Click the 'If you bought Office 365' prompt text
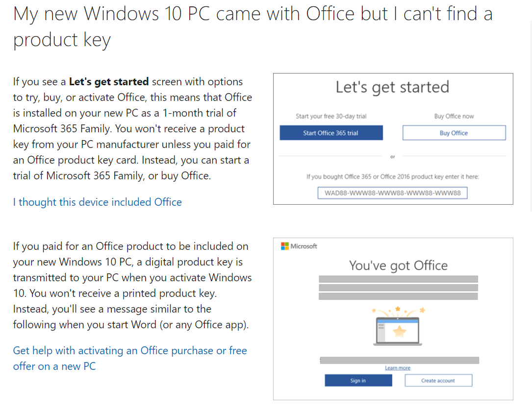 pos(393,177)
